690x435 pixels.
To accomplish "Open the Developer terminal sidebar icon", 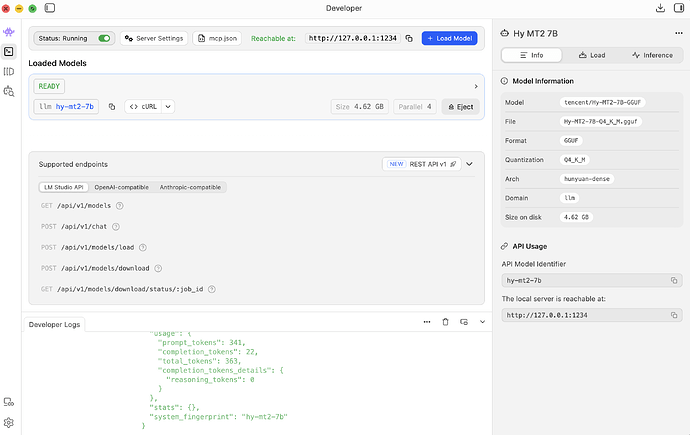I will 8,51.
